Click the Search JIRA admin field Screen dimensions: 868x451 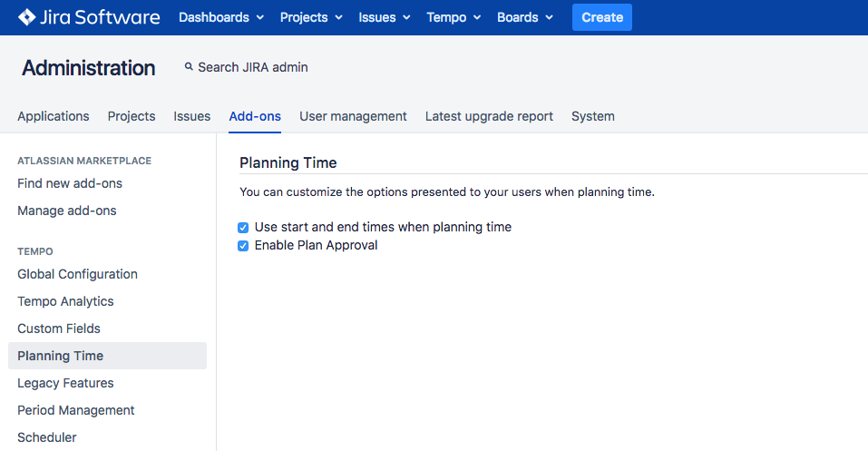pos(253,67)
